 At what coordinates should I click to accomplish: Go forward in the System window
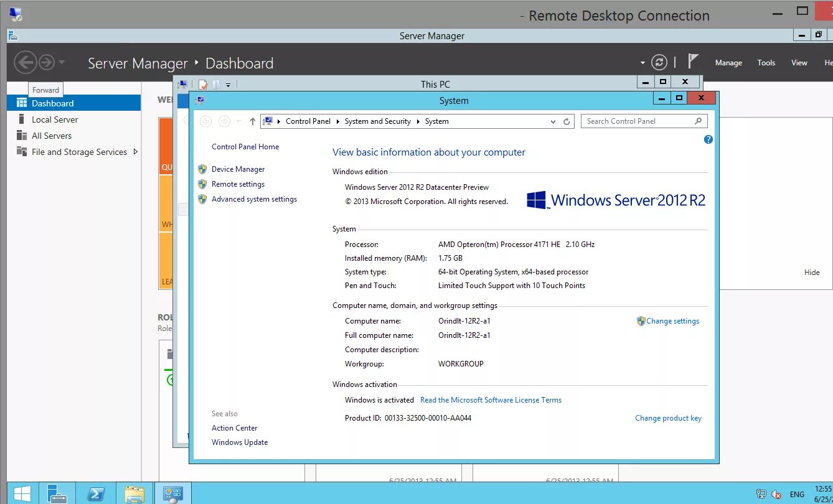[224, 121]
